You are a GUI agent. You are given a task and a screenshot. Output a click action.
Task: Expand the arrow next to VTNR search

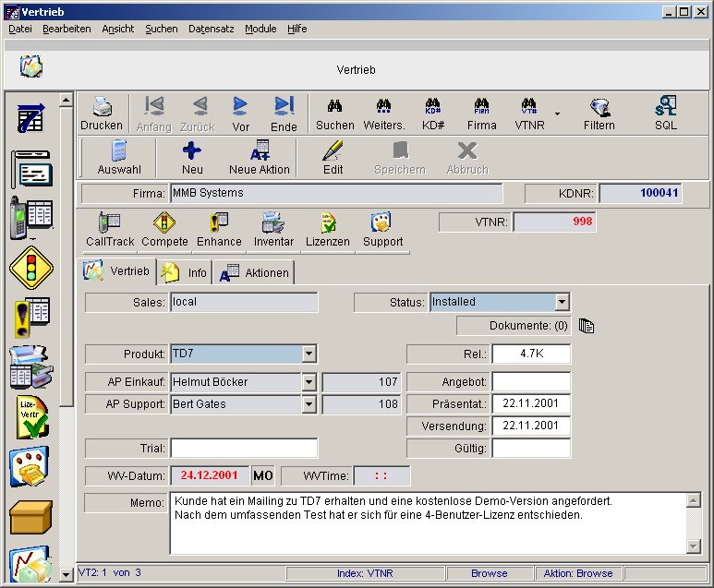[557, 114]
